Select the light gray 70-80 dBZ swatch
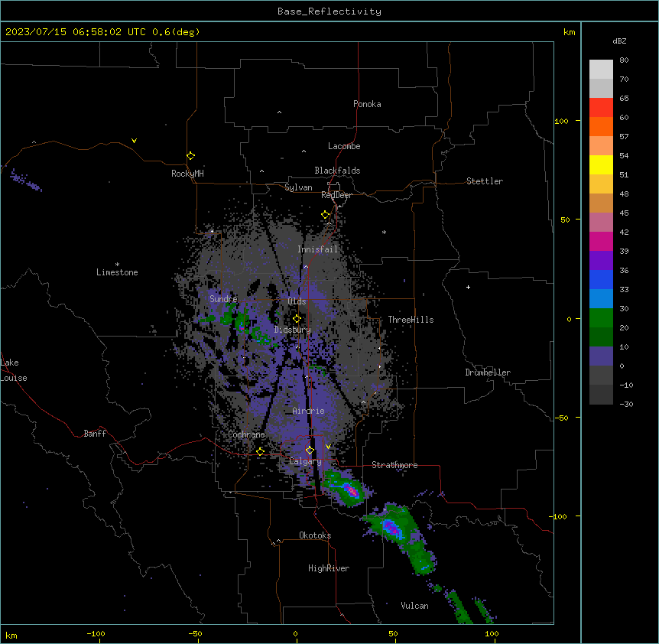659x644 pixels. click(601, 70)
